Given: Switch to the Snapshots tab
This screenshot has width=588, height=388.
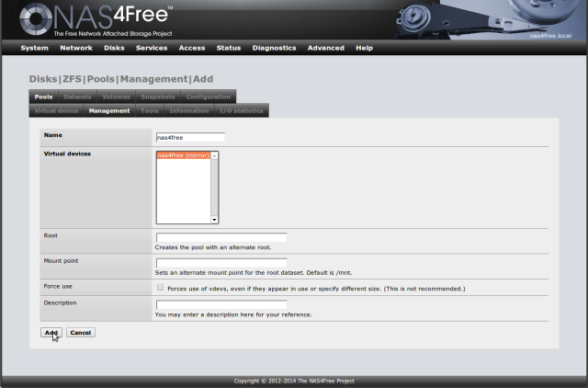Looking at the screenshot, I should tap(158, 97).
